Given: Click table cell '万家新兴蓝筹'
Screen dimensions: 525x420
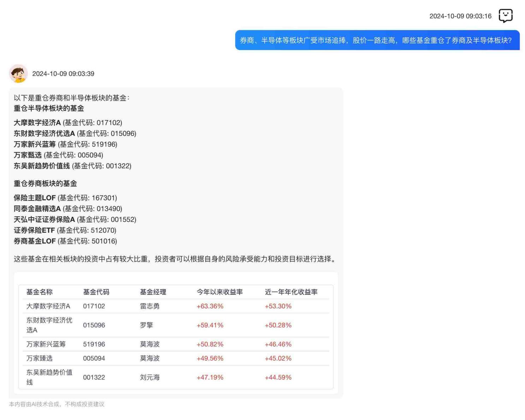Looking at the screenshot, I should tap(46, 344).
